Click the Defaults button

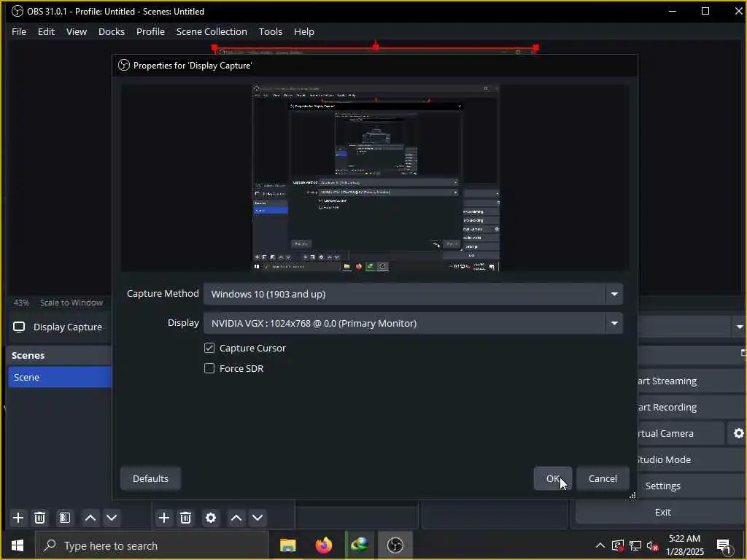[x=150, y=478]
